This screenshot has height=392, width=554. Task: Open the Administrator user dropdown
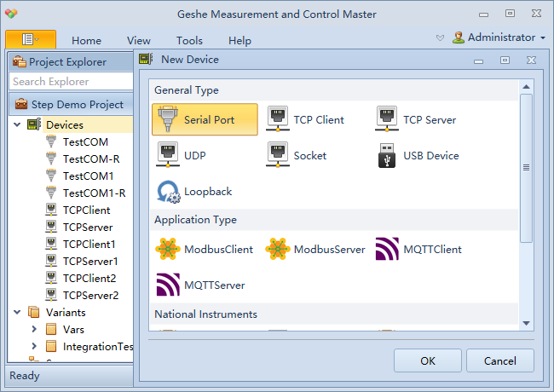coord(499,37)
